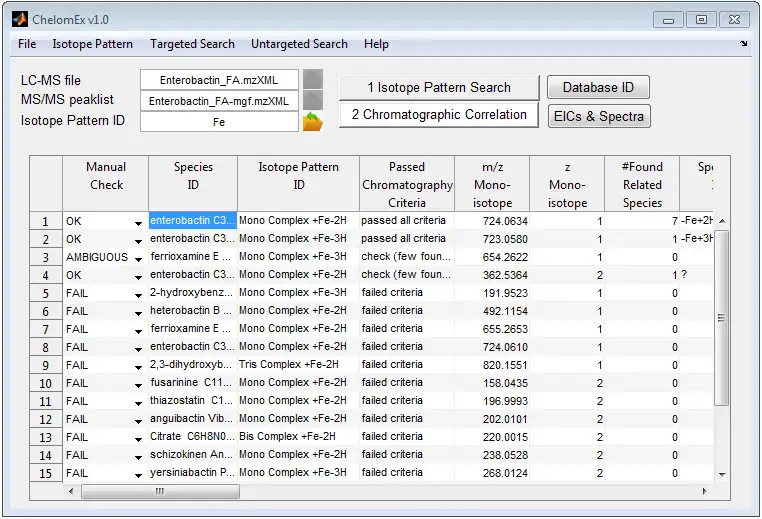Click the undock arrow in menu bar
This screenshot has height=519, width=762.
point(744,44)
